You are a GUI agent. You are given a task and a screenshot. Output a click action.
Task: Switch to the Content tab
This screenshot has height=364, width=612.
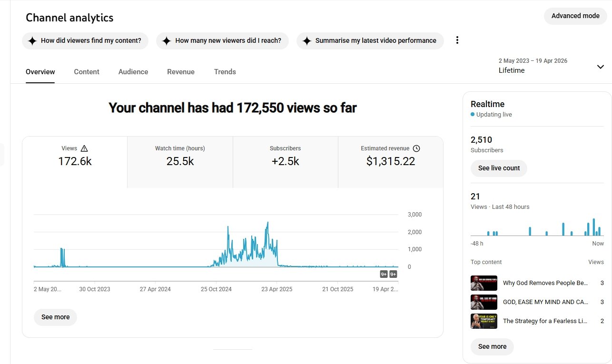[87, 72]
